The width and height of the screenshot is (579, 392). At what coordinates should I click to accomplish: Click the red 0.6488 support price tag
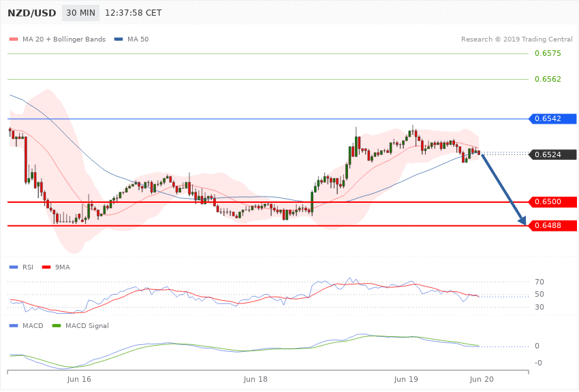(553, 226)
